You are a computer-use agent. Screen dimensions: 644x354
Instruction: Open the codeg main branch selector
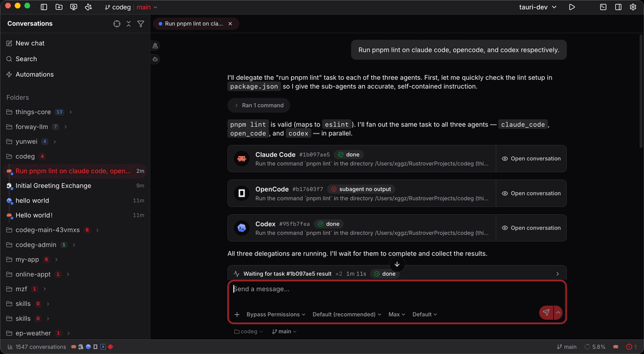[x=131, y=7]
